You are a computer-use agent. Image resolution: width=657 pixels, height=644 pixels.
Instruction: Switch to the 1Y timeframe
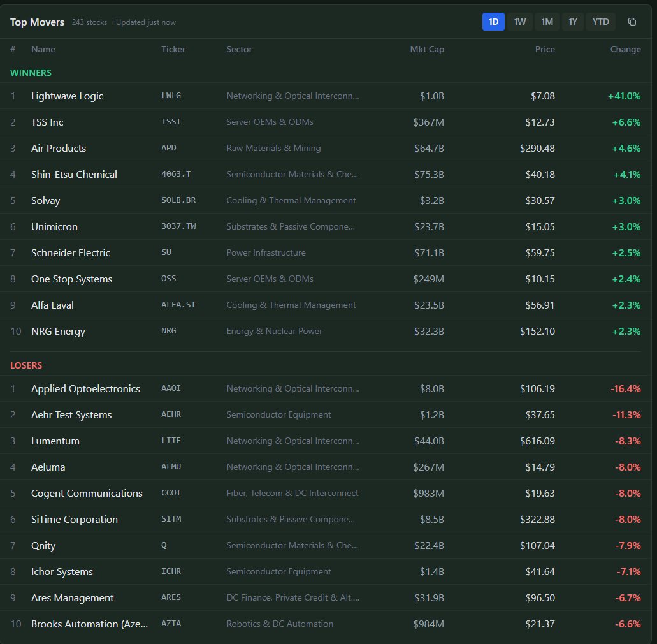click(x=572, y=22)
